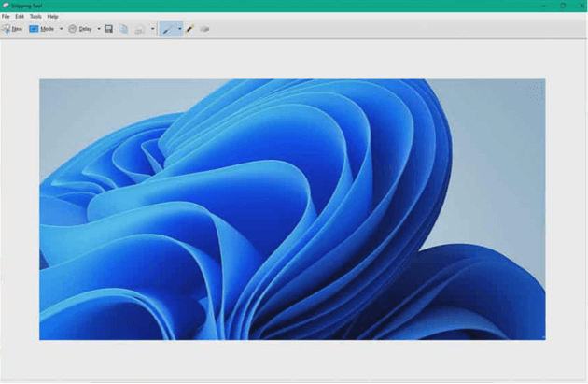This screenshot has height=384, width=588.
Task: Open the Tools menu
Action: tap(35, 17)
